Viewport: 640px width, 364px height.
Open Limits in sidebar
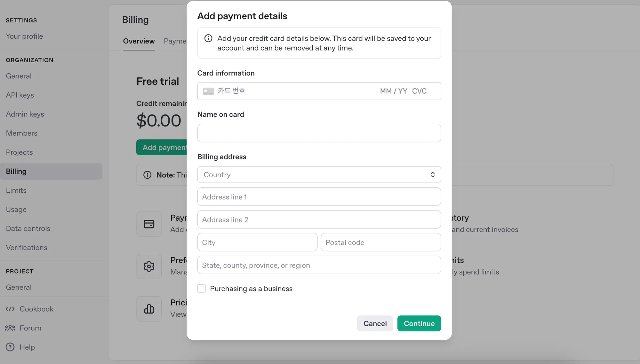(x=16, y=190)
